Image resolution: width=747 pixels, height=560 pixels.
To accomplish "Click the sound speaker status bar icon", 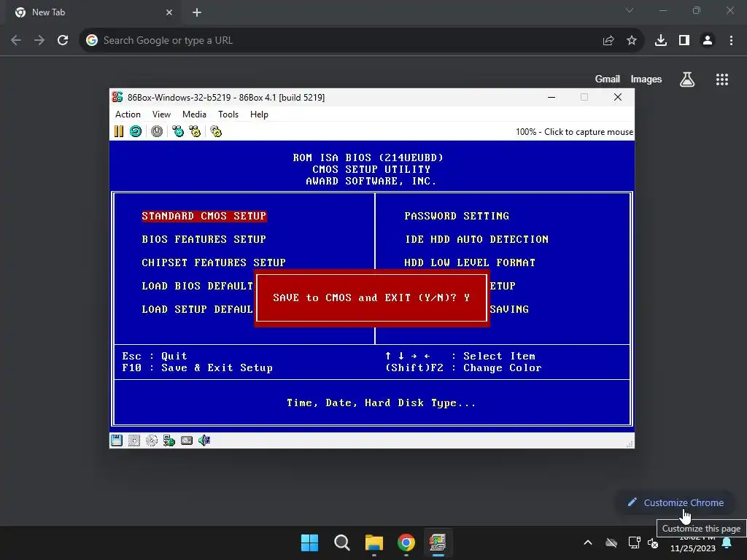I will click(204, 440).
